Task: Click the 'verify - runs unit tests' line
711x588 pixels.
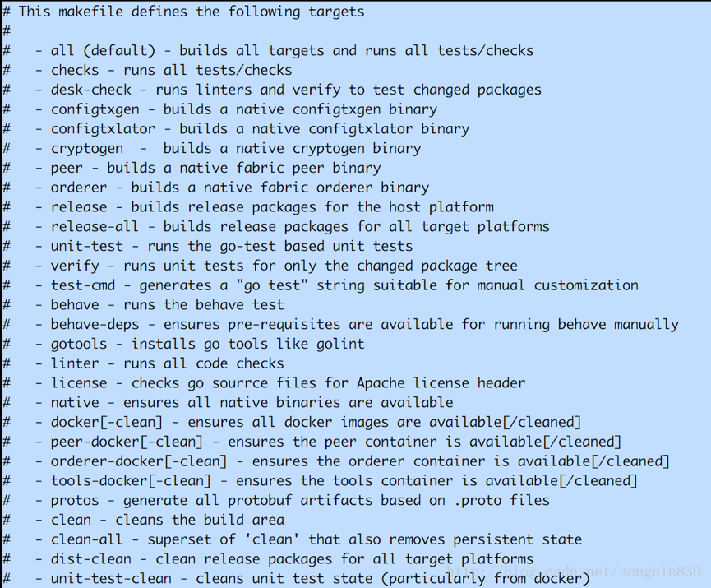Action: tap(284, 266)
